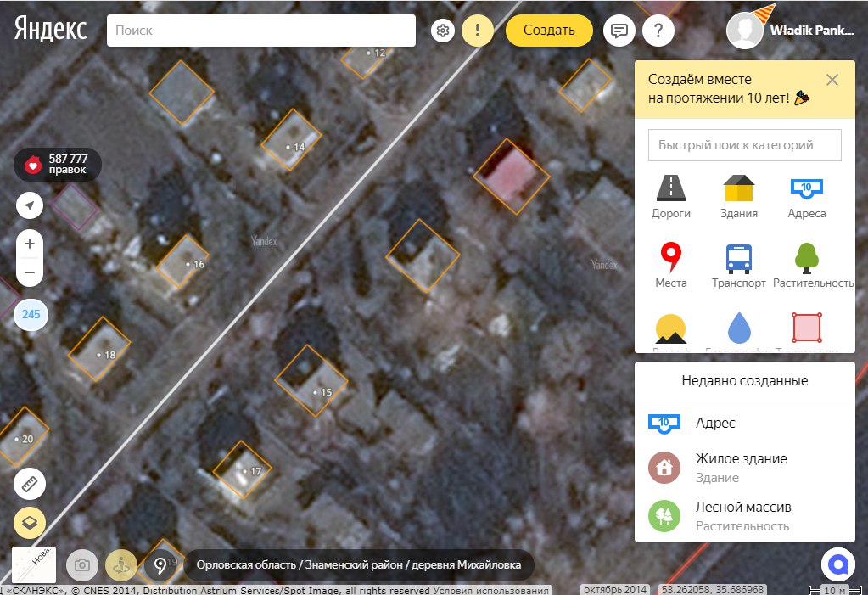Click the mini map thumbnail
Viewport: 868px width, 595px height.
click(x=34, y=565)
